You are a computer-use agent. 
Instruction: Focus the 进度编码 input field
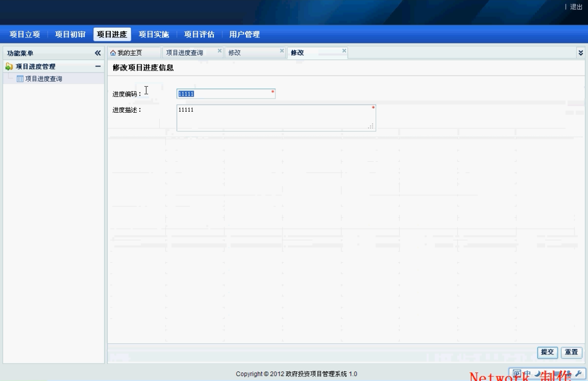coord(226,94)
